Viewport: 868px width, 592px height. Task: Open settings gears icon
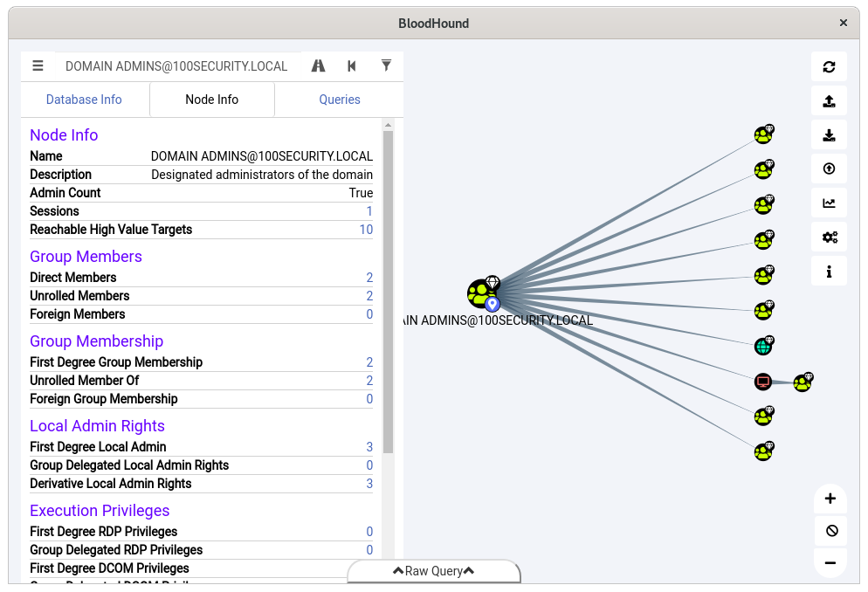point(829,237)
